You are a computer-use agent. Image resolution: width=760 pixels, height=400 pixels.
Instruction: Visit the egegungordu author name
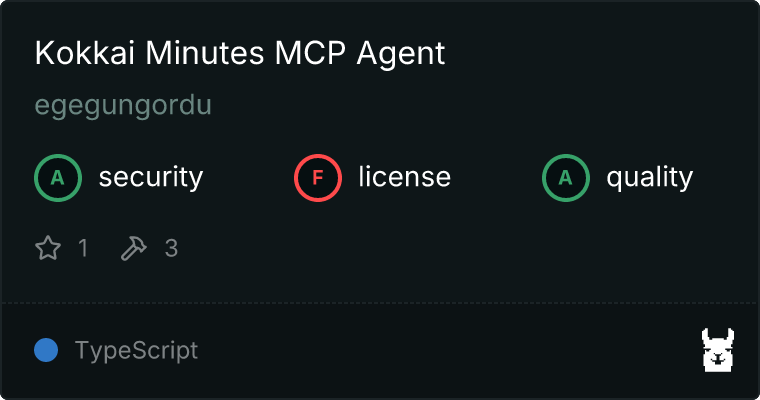(123, 105)
